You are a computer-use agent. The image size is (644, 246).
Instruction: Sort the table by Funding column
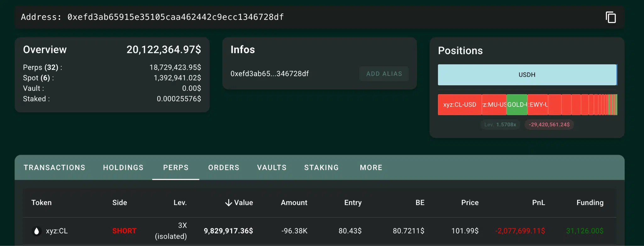(x=590, y=203)
